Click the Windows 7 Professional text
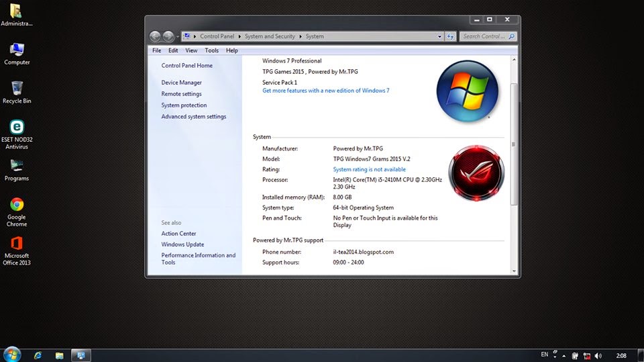The image size is (644, 362). [292, 61]
